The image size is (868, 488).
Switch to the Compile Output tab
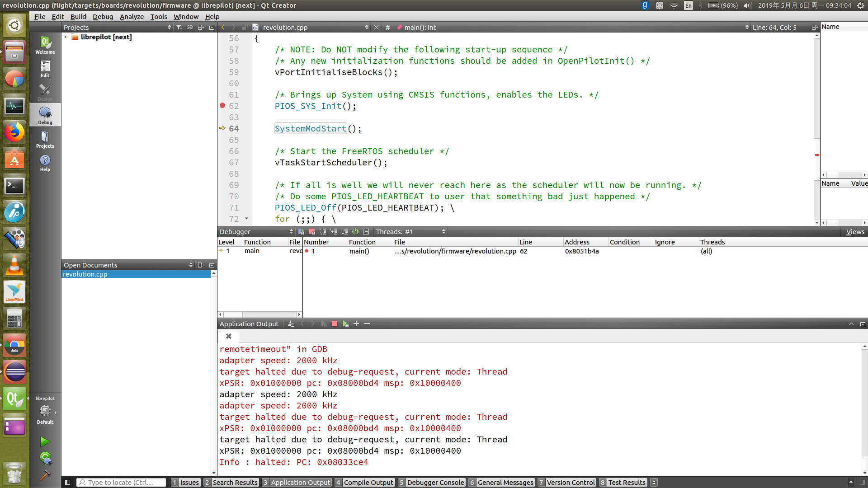(x=368, y=482)
